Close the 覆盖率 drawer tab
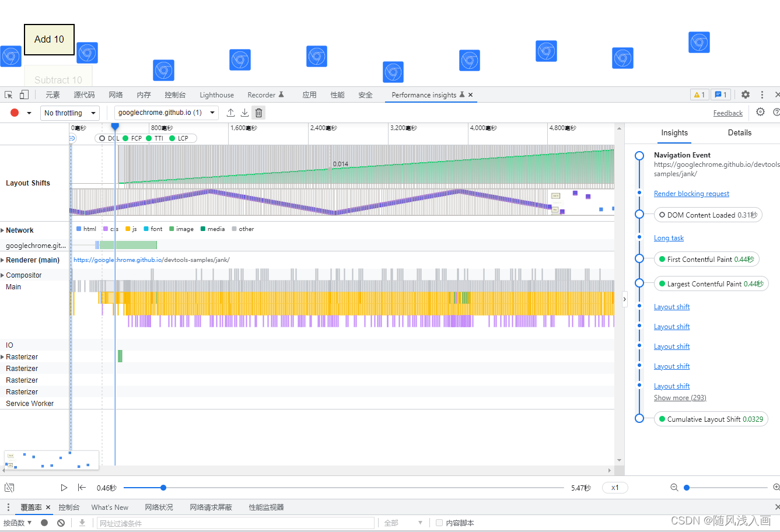This screenshot has width=780, height=532. tap(48, 508)
